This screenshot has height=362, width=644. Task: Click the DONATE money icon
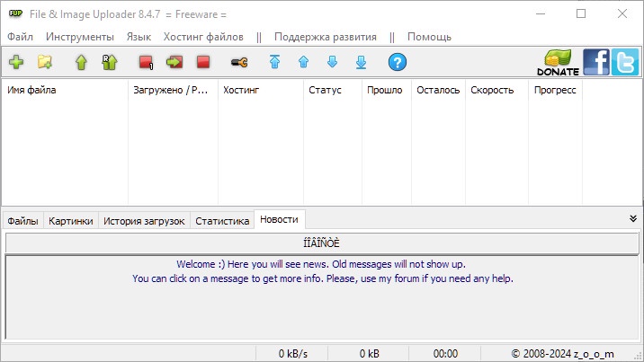tap(559, 62)
